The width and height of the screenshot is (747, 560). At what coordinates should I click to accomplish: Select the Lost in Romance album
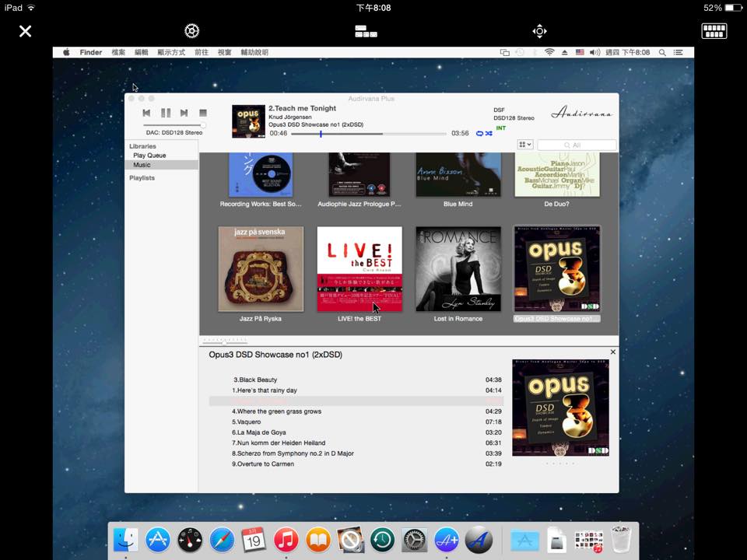458,269
